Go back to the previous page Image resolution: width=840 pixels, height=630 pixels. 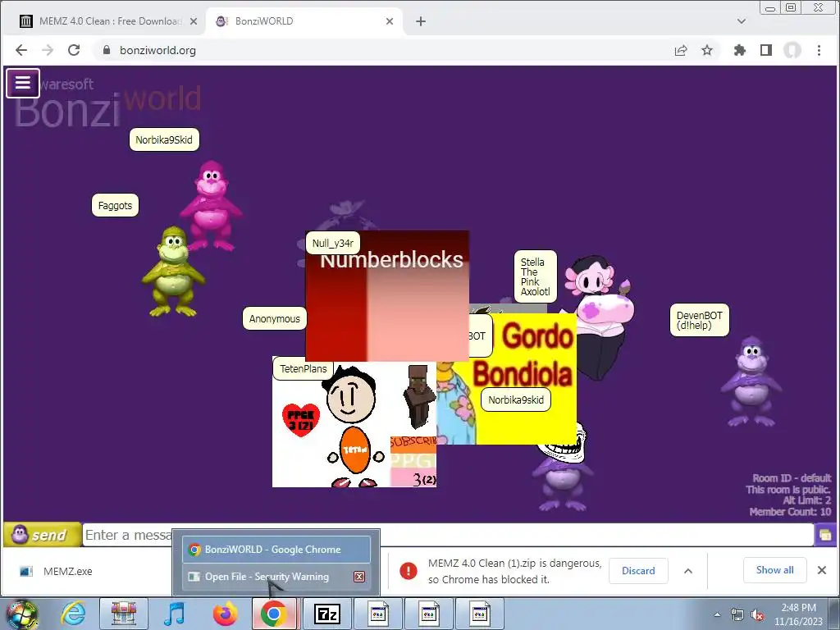[21, 50]
